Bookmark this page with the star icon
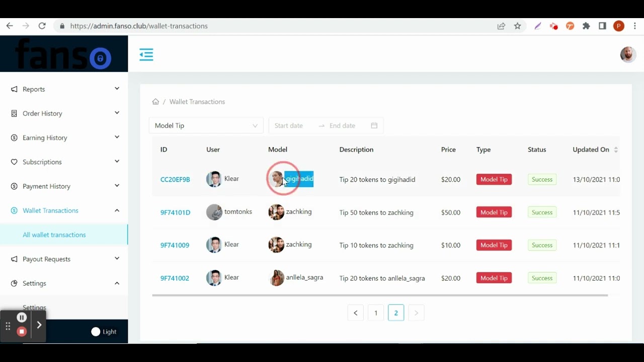Image resolution: width=644 pixels, height=362 pixels. click(x=517, y=26)
